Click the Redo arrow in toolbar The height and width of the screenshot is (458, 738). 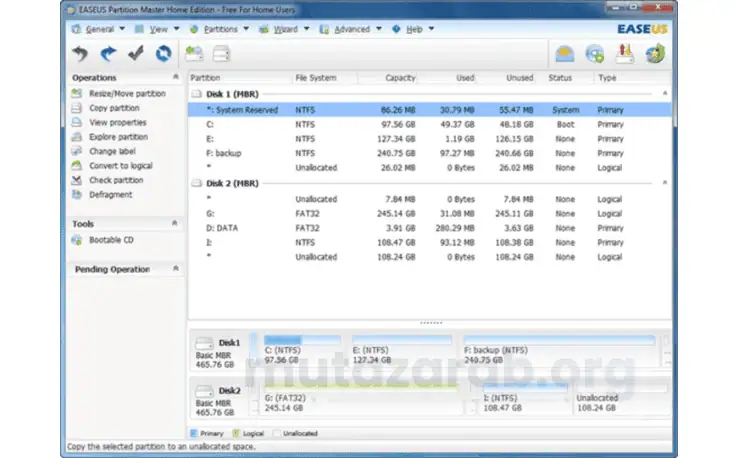click(x=108, y=54)
